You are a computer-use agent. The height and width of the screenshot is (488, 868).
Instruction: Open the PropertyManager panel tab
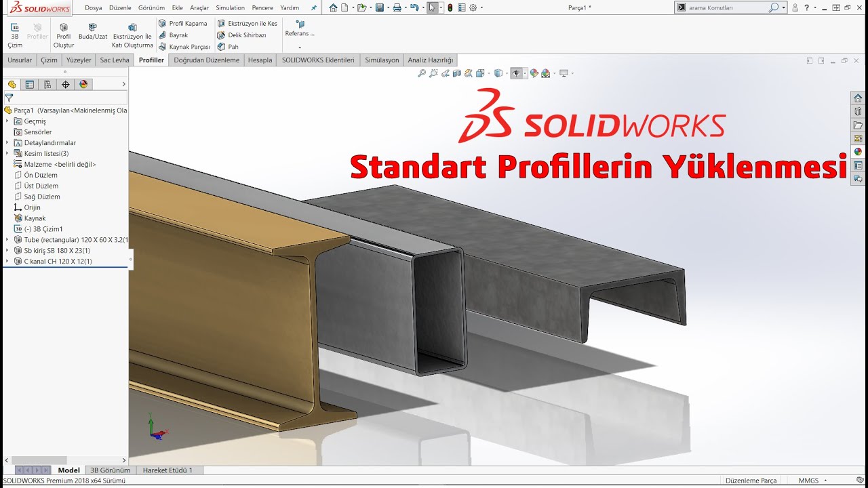[29, 85]
